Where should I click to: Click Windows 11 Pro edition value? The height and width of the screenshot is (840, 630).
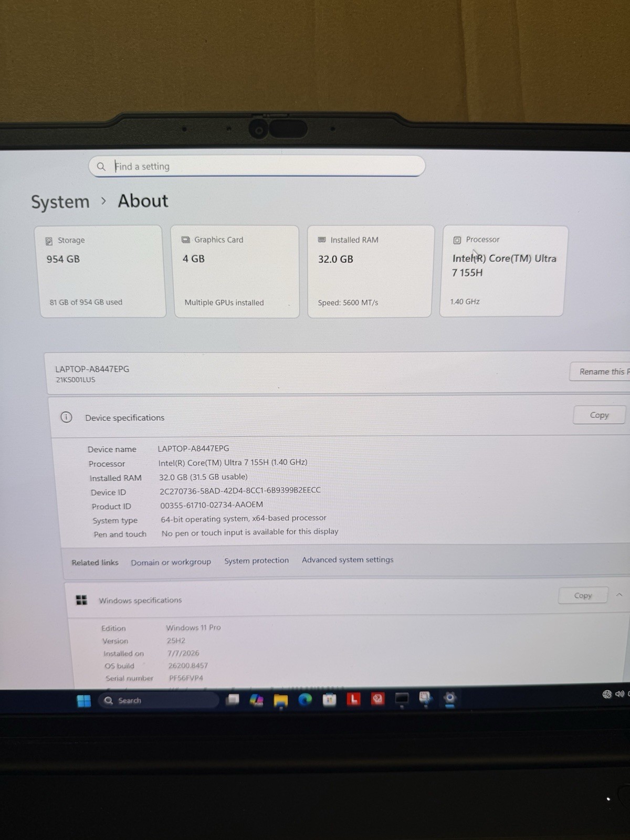193,627
